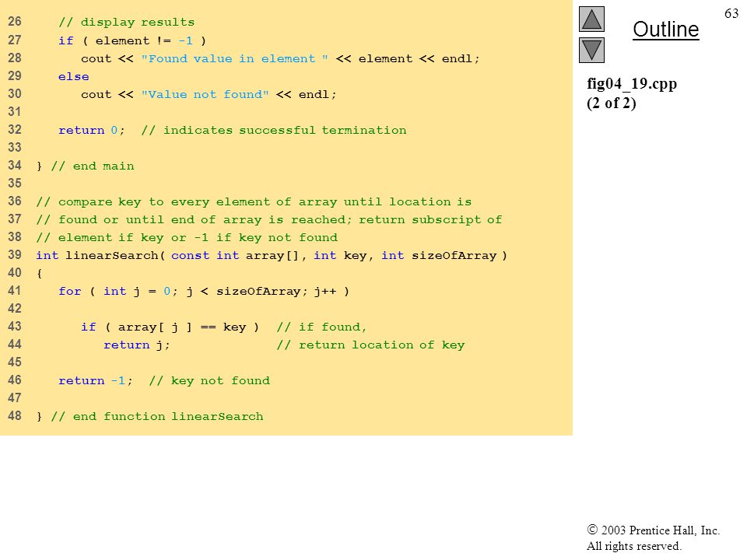Click "return 0;" on line 32
Screen dimensions: 747x560
pos(92,130)
